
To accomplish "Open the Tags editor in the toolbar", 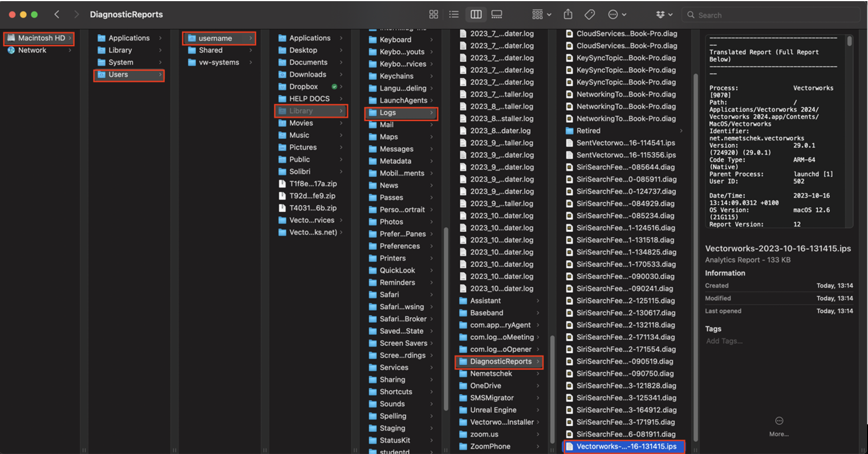I will [x=590, y=14].
